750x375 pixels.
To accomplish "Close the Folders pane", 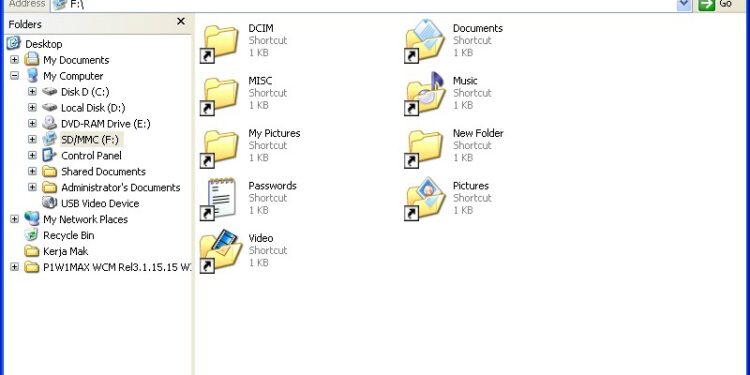I will coord(181,21).
